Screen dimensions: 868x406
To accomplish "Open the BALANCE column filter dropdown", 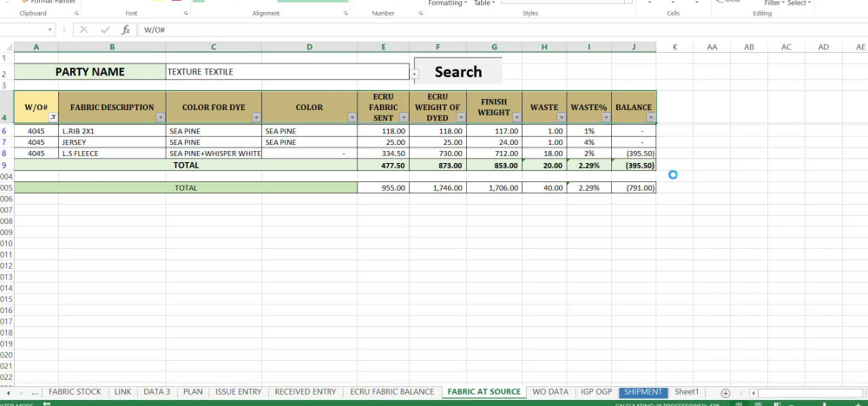I will coord(650,117).
